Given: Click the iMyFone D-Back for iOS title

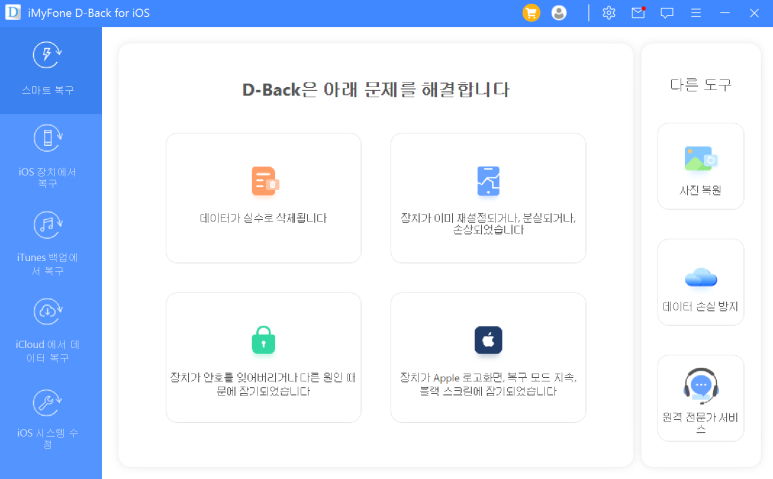Looking at the screenshot, I should [x=89, y=13].
